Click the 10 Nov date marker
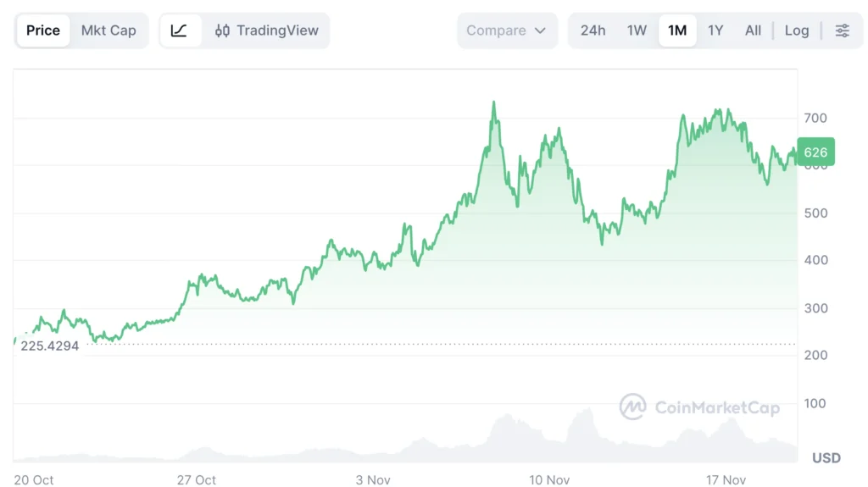 click(x=549, y=480)
